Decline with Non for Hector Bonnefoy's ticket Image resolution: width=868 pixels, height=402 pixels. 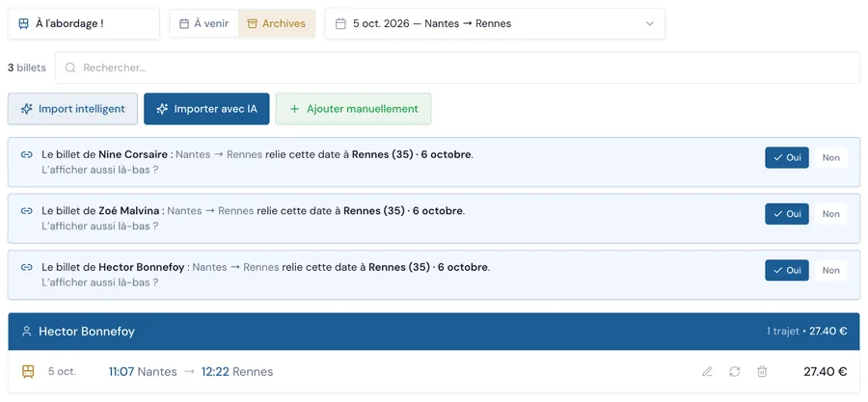[x=831, y=270]
